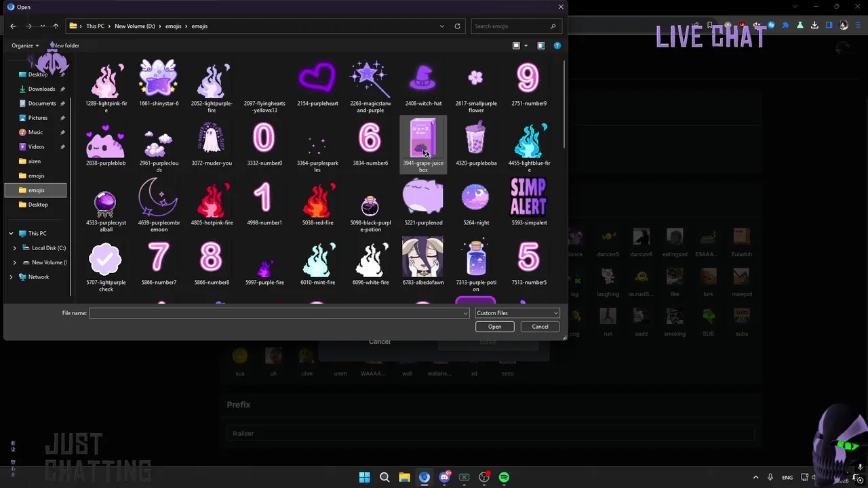The width and height of the screenshot is (868, 488).
Task: Select the 5221-purplenod file
Action: (423, 202)
